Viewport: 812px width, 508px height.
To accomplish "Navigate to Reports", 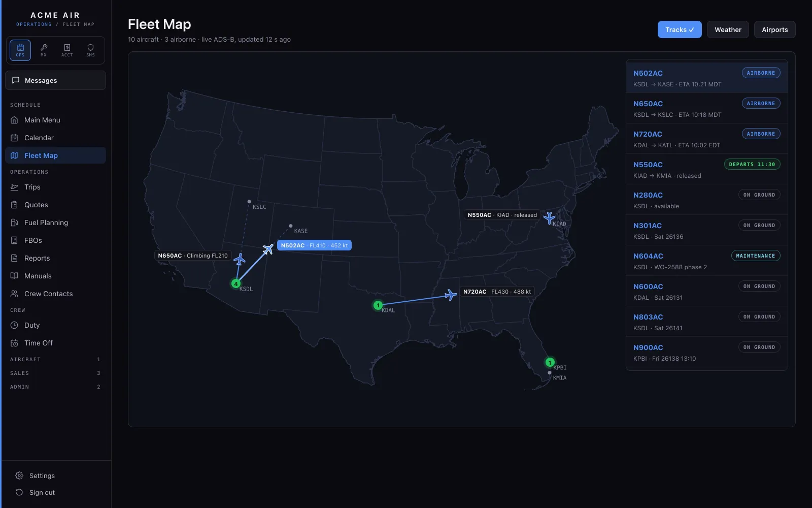I will [55, 258].
